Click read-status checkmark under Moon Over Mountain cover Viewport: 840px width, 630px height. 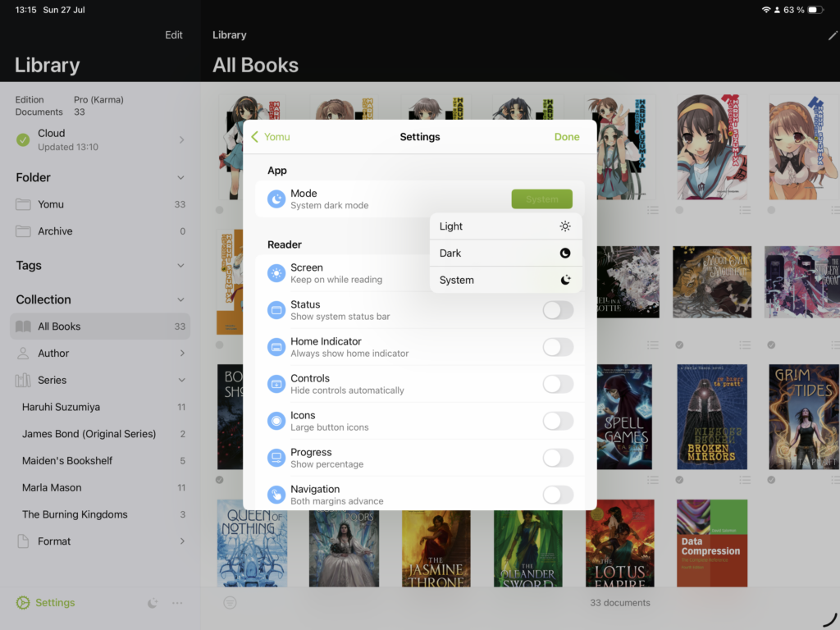click(x=679, y=345)
